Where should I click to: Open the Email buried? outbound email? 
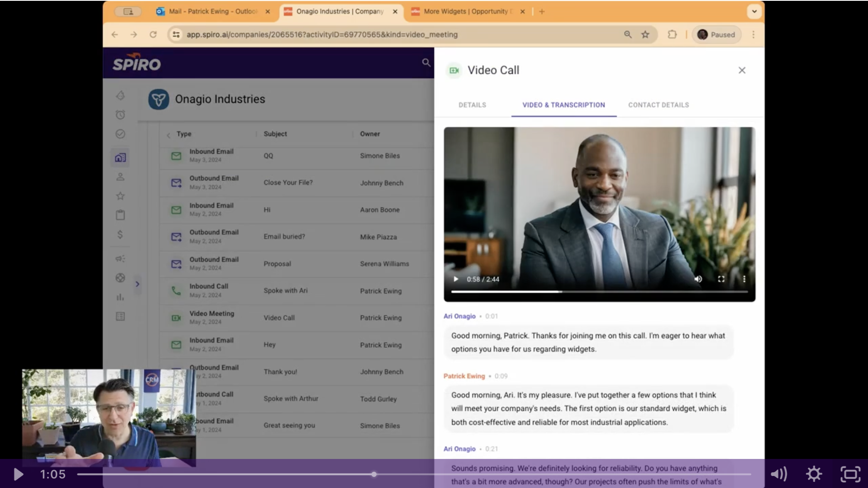click(297, 237)
